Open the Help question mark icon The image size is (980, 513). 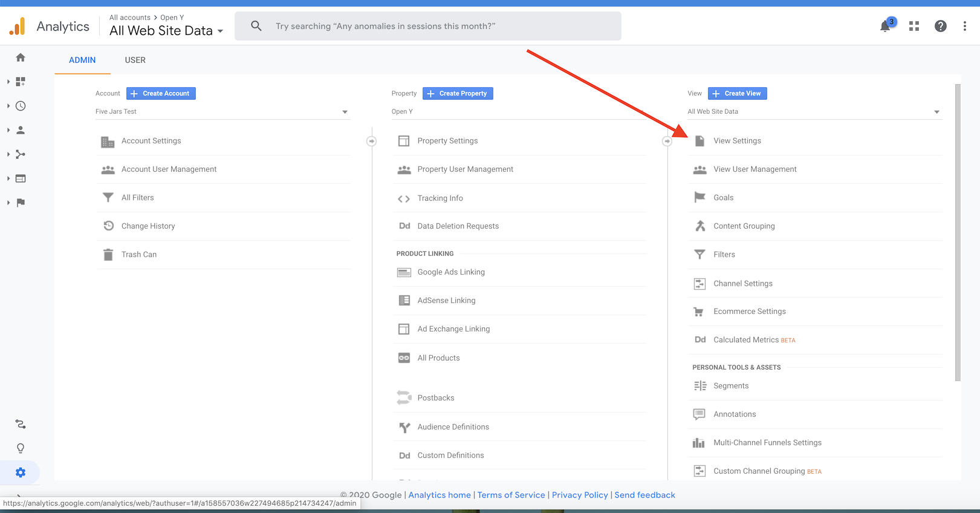(941, 26)
